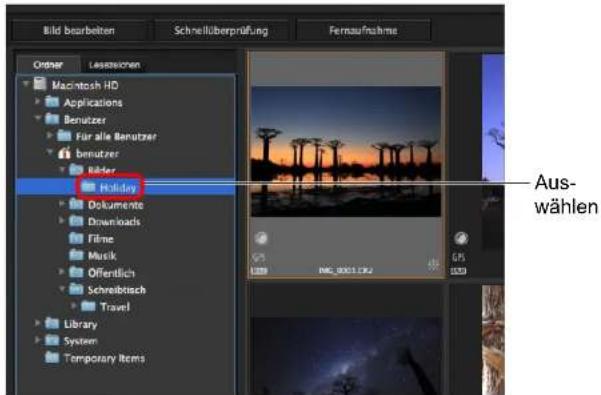Collapse the benutzer home folder arrow

click(x=50, y=152)
